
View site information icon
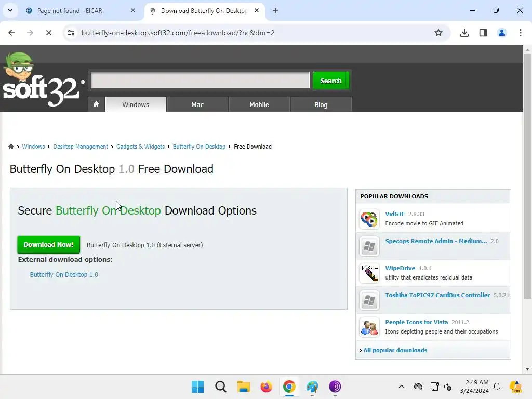[71, 33]
